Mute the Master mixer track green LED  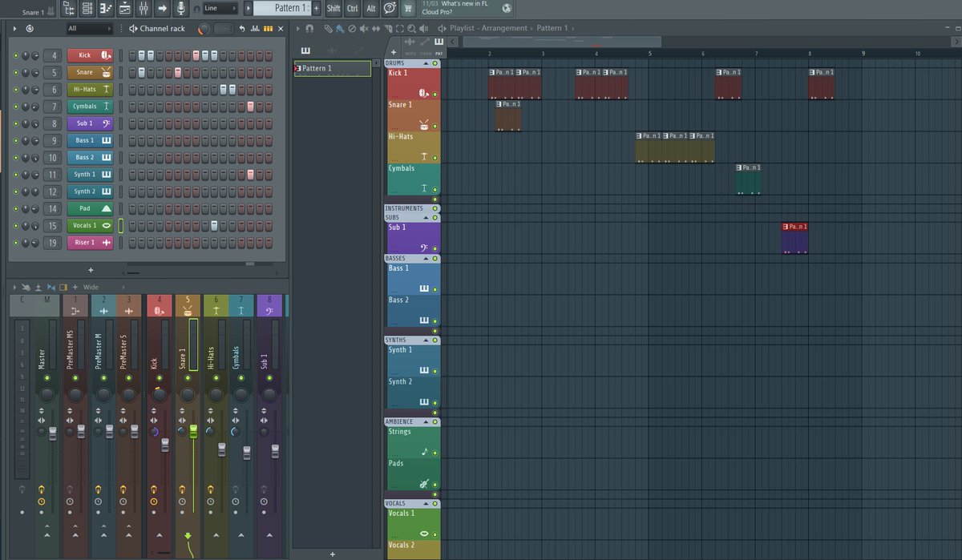click(x=46, y=377)
